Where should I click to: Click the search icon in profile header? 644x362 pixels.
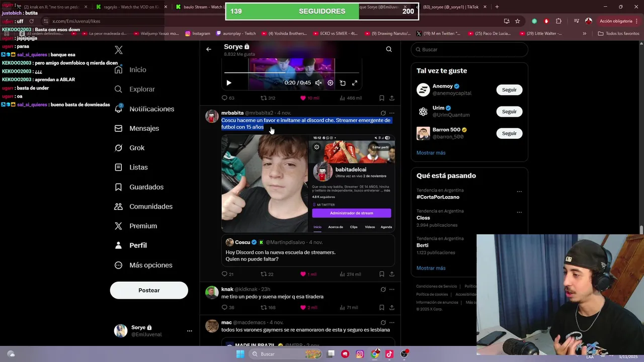389,49
